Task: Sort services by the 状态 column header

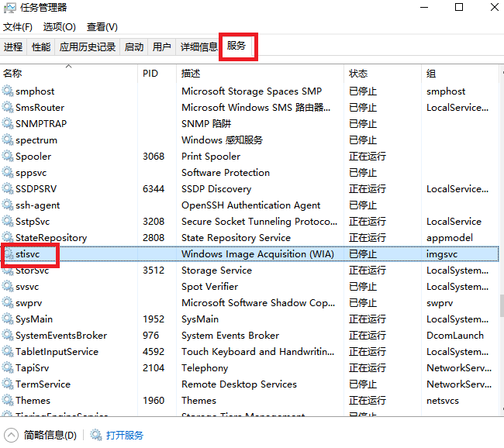Action: click(x=382, y=74)
